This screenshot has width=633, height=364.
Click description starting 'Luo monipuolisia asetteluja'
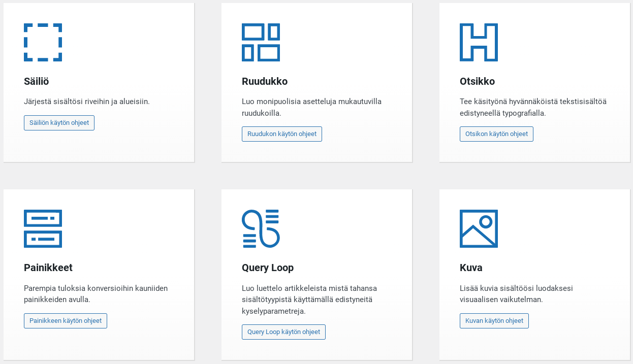(311, 107)
